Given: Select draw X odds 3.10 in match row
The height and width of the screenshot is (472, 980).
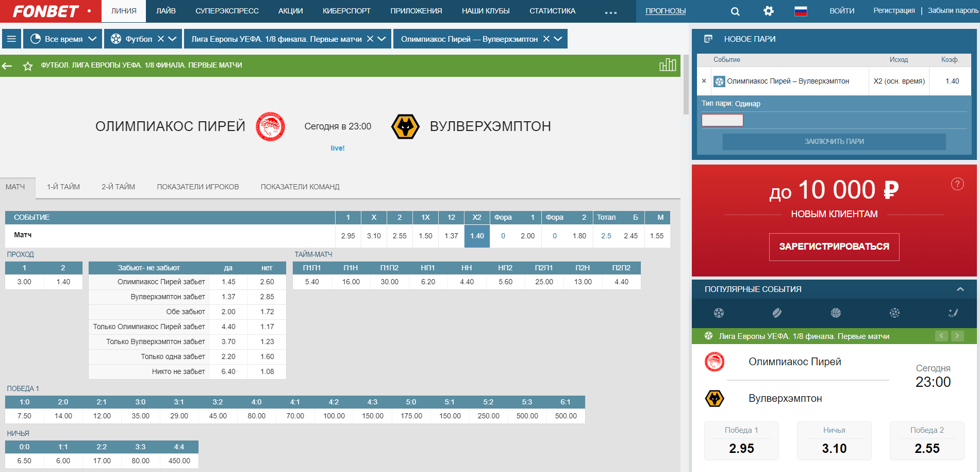Looking at the screenshot, I should click(374, 236).
